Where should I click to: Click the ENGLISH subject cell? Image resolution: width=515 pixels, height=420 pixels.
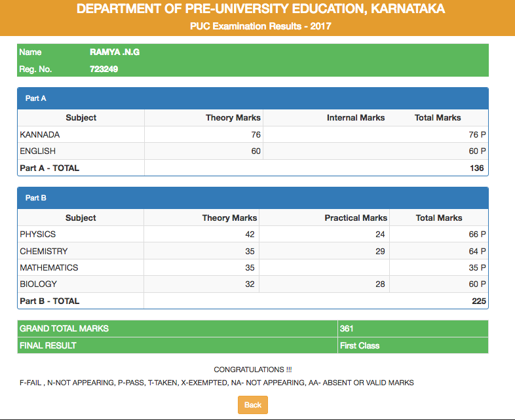tap(81, 151)
